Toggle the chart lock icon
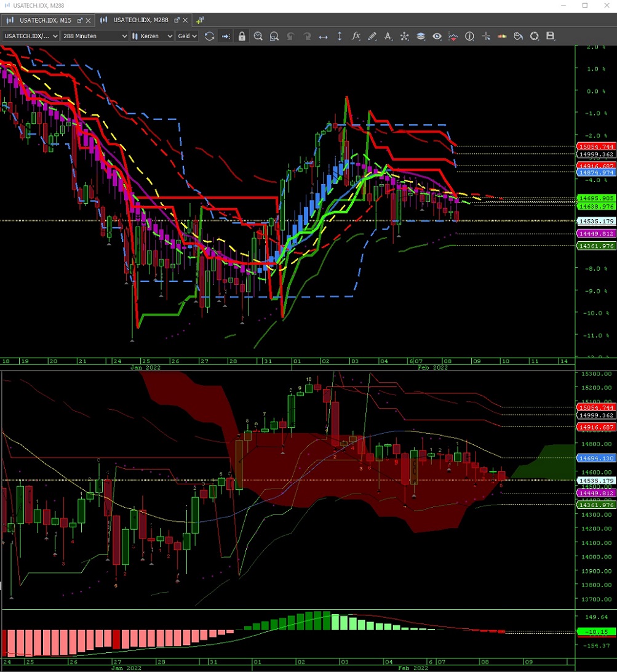 tap(242, 36)
